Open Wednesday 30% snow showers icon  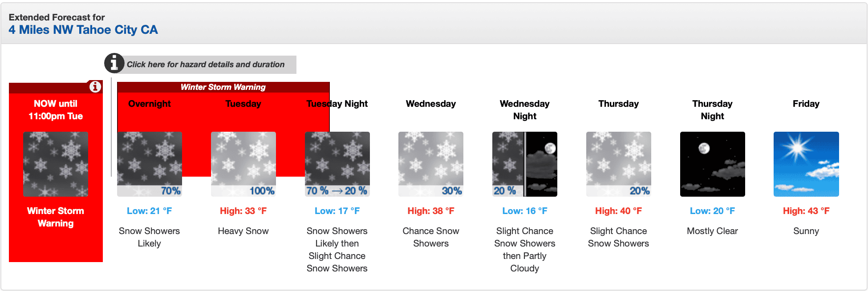[431, 164]
